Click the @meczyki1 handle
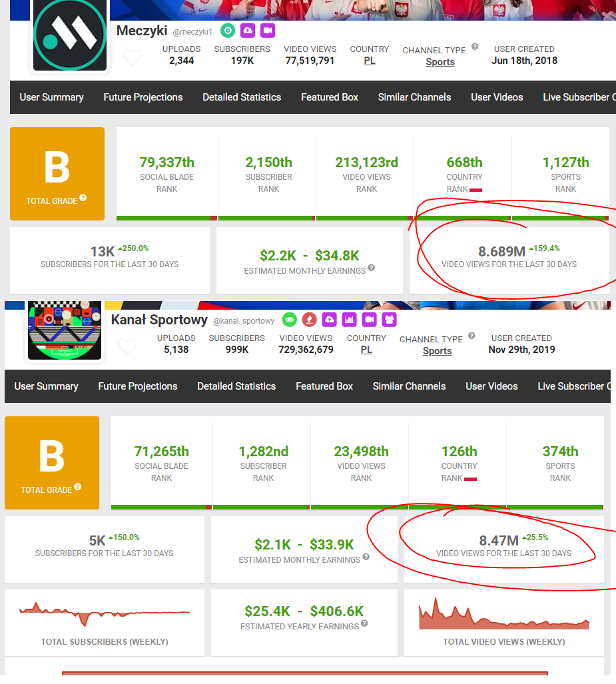 [x=192, y=32]
